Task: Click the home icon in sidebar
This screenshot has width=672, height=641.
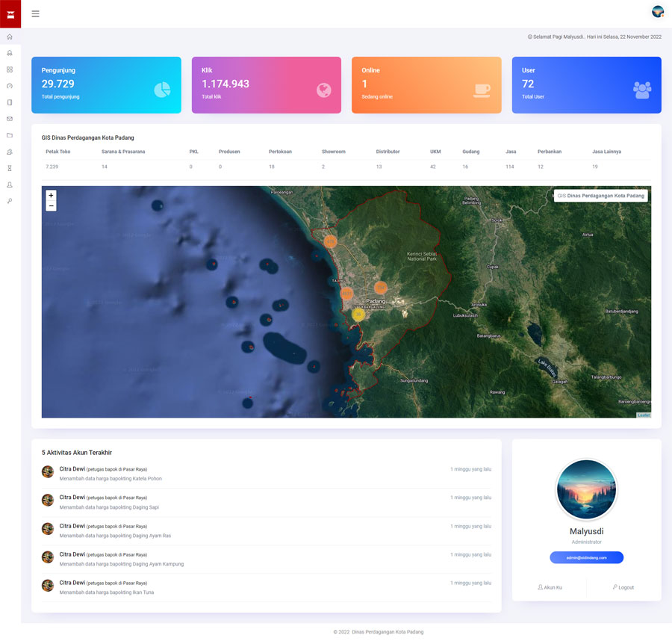Action: click(10, 37)
